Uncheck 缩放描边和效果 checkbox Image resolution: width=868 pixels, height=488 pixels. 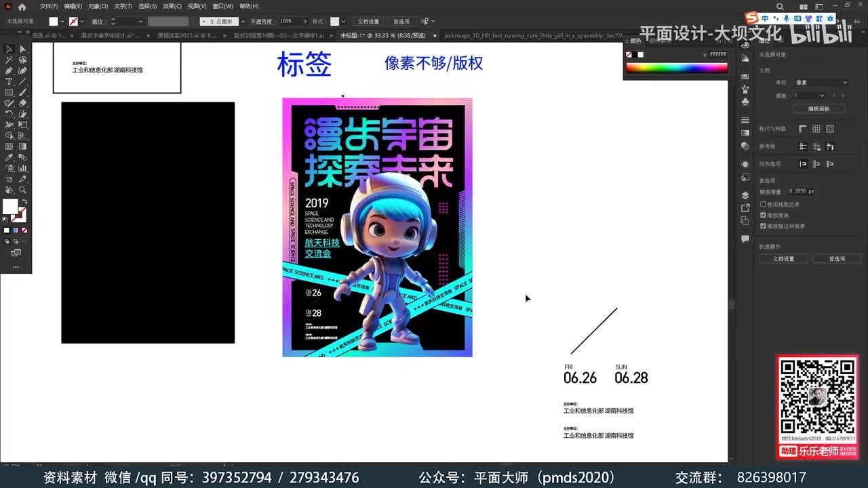(x=763, y=226)
